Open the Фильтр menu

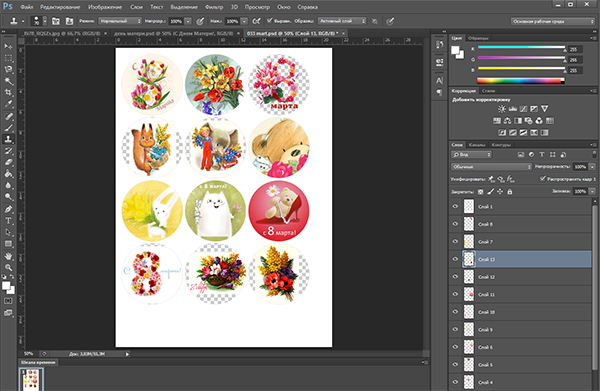(x=214, y=7)
